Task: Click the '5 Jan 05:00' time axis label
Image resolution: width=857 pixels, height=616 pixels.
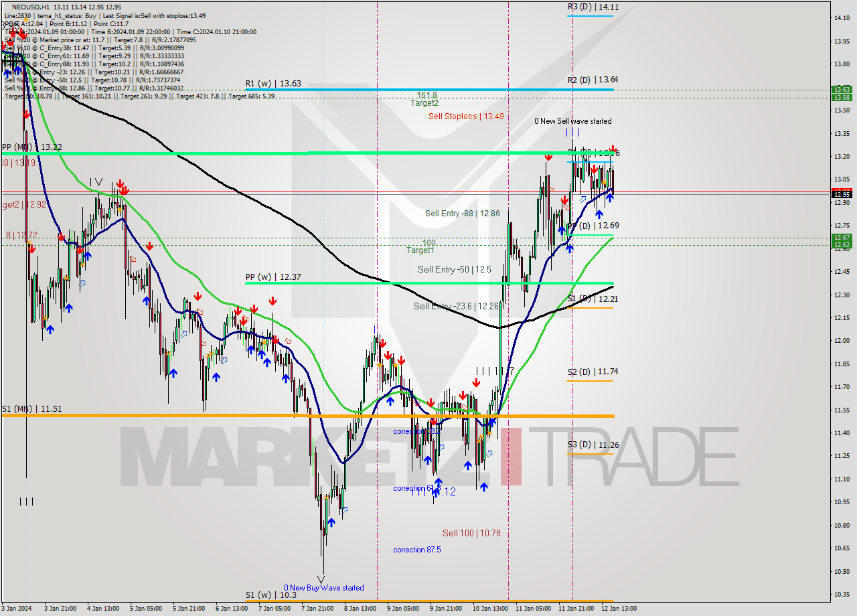Action: coord(145,609)
